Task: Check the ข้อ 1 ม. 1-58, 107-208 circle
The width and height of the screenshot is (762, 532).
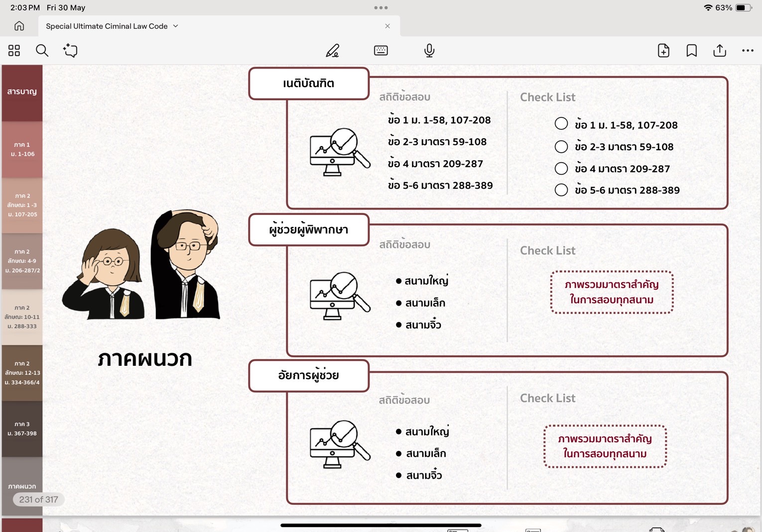Action: point(561,124)
